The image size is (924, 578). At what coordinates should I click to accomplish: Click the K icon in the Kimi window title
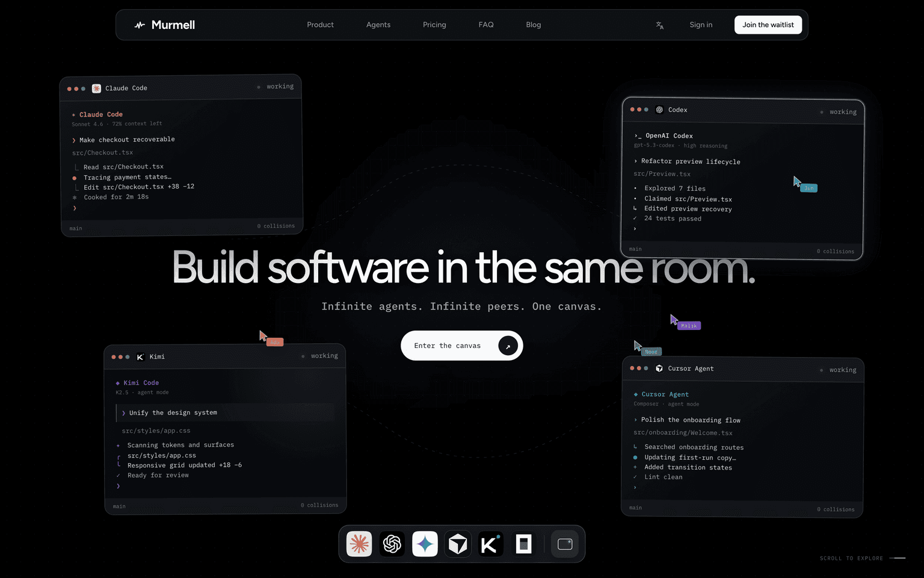140,357
